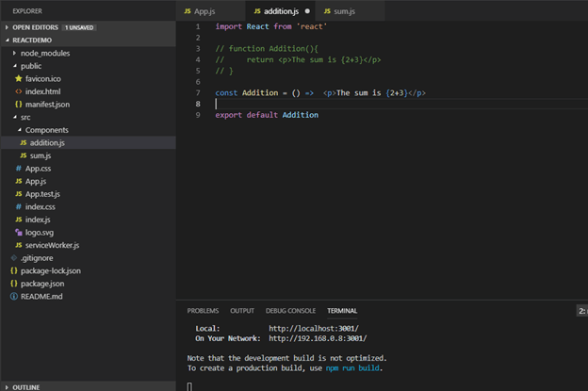Click the logo.svg file icon

click(x=19, y=232)
